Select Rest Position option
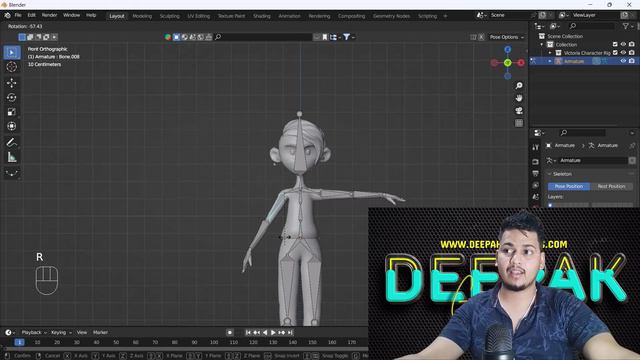 coord(611,186)
